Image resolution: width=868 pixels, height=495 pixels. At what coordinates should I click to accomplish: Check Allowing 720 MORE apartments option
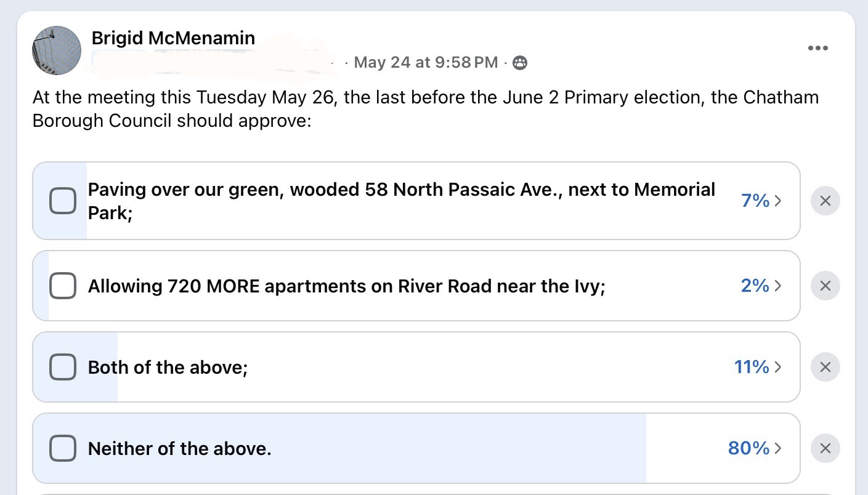tap(62, 286)
